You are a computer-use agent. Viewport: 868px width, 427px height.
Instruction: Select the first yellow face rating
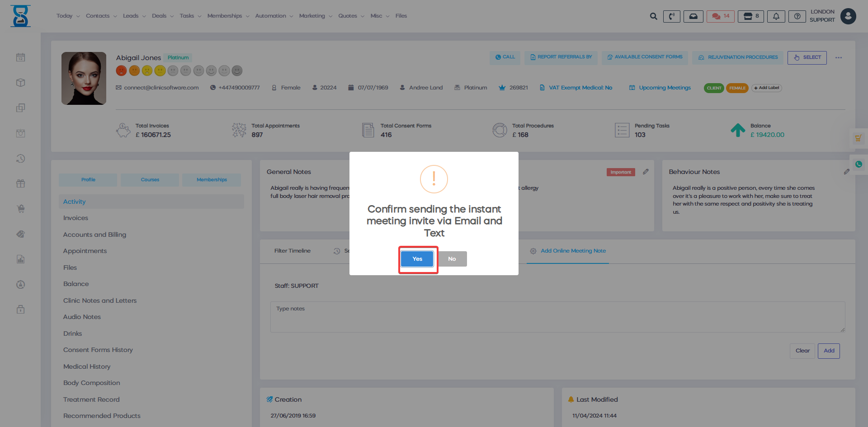(x=147, y=71)
